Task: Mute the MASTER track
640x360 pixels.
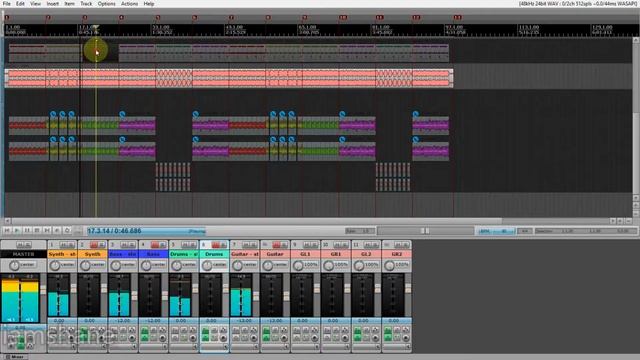Action: pyautogui.click(x=20, y=245)
